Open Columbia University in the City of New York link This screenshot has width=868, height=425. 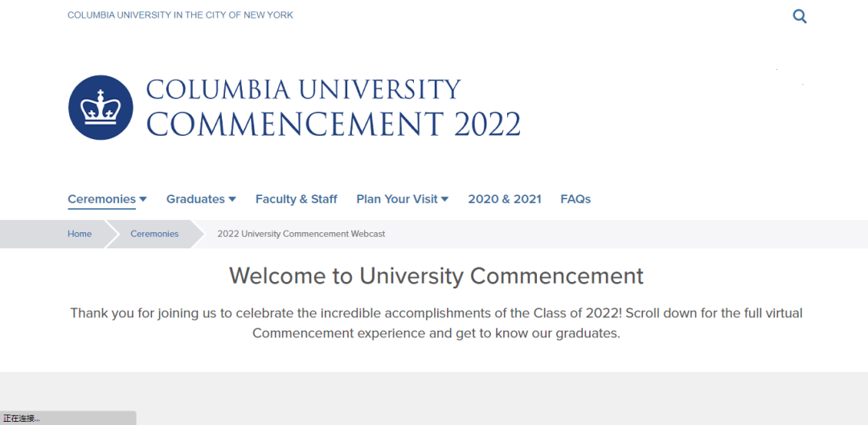coord(180,15)
